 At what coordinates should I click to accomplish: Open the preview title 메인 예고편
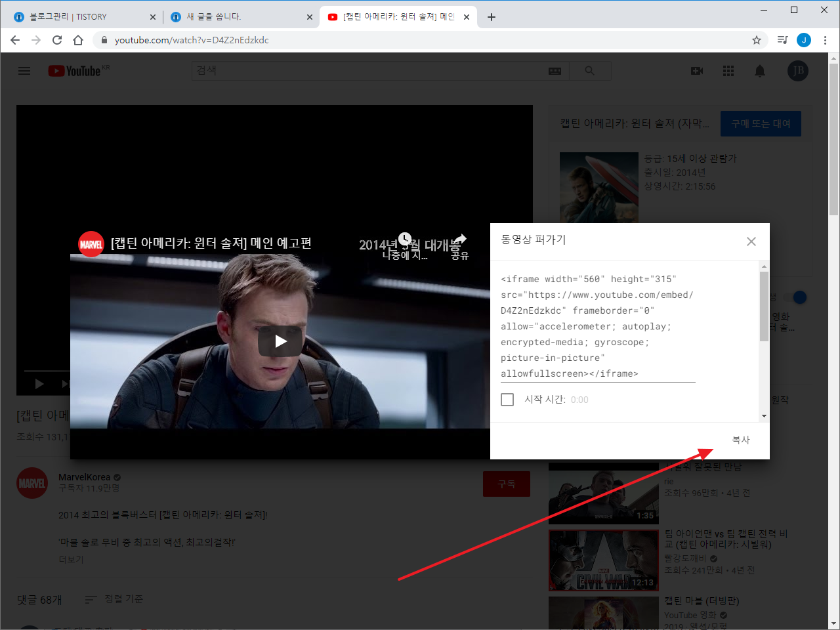coord(211,243)
